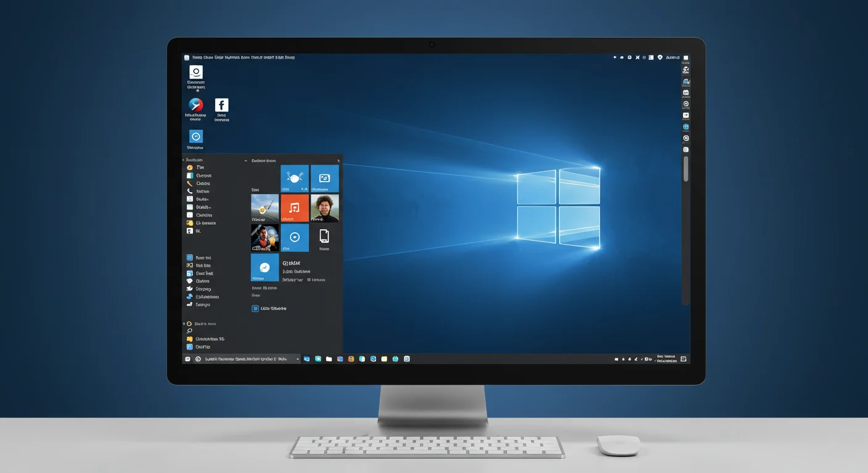Image resolution: width=868 pixels, height=473 pixels.
Task: Click the Start button on the taskbar
Action: pyautogui.click(x=187, y=359)
